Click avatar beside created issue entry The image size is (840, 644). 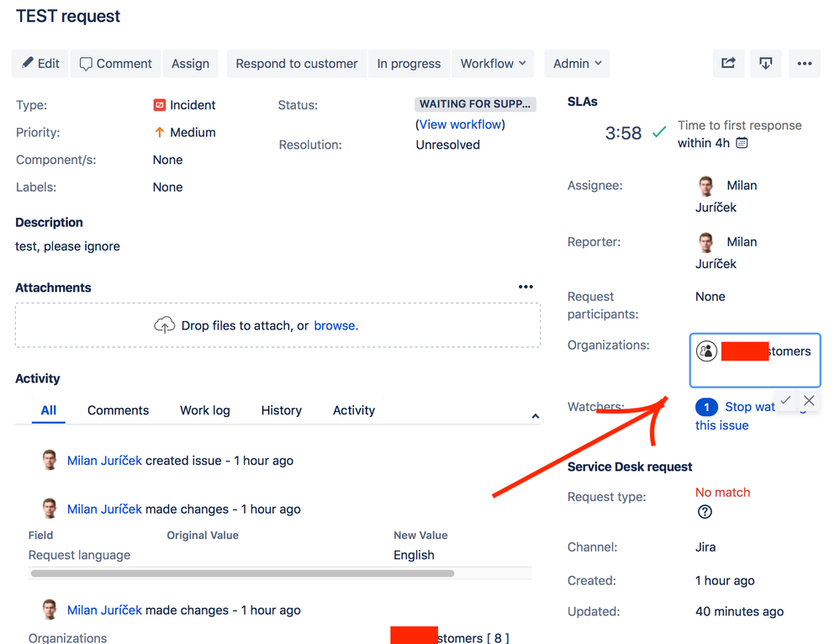50,460
